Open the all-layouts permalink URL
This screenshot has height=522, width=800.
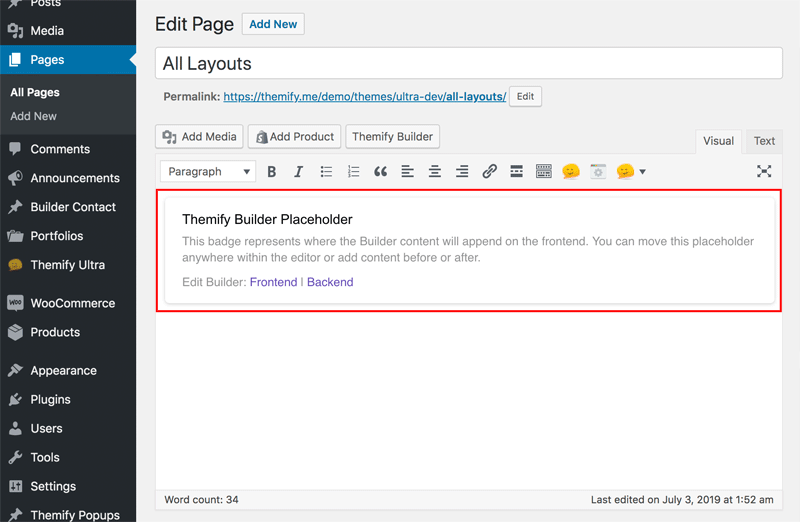(365, 96)
